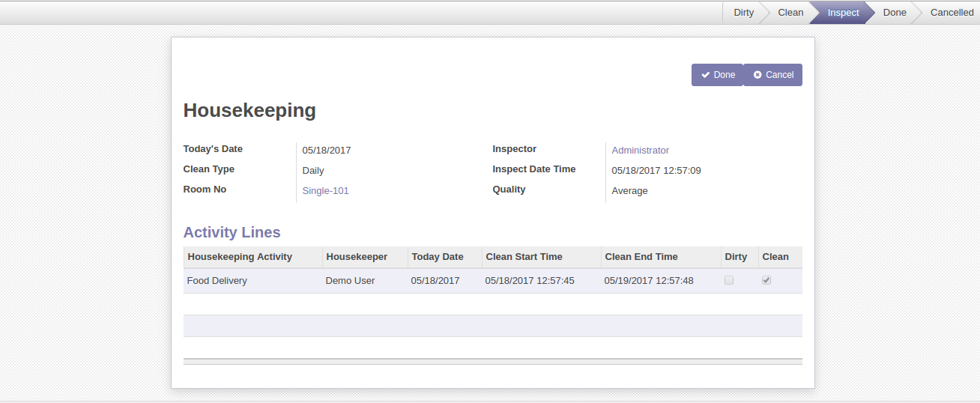Open the Food Delivery activity row
This screenshot has height=403, width=980.
point(492,281)
